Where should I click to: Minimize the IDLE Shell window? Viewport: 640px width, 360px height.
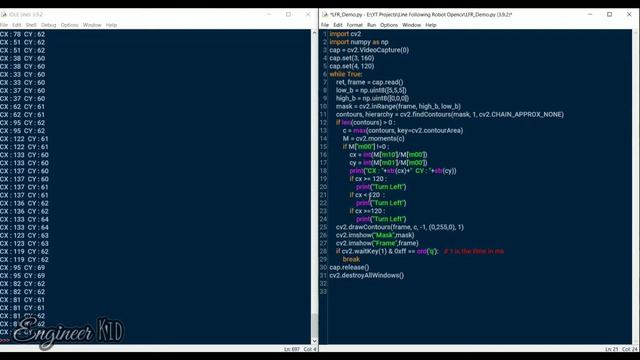pos(269,14)
